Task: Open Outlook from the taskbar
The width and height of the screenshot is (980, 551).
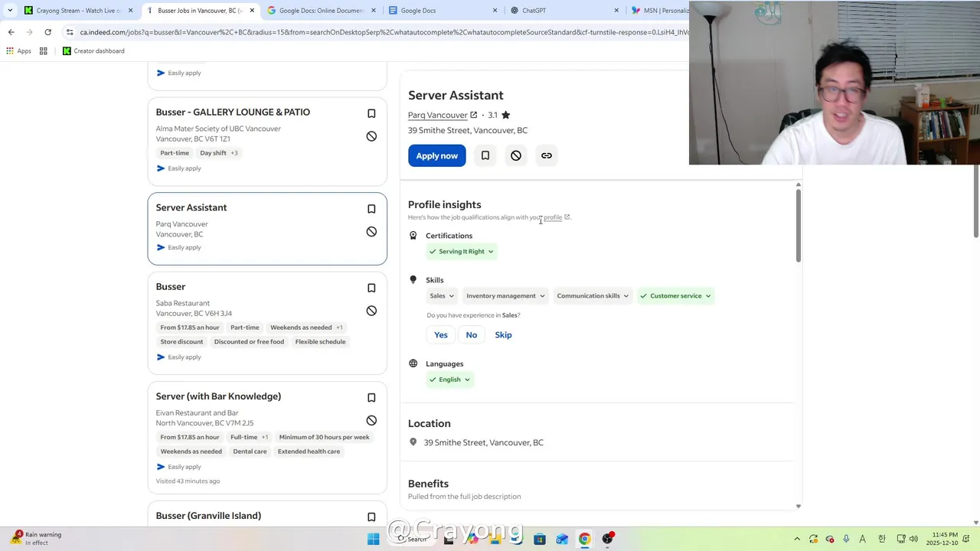Action: click(562, 539)
